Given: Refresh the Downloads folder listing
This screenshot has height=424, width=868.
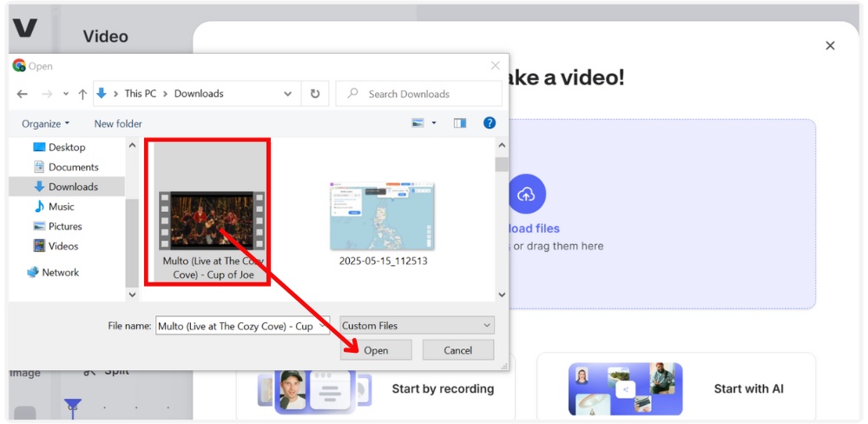Looking at the screenshot, I should tap(315, 94).
